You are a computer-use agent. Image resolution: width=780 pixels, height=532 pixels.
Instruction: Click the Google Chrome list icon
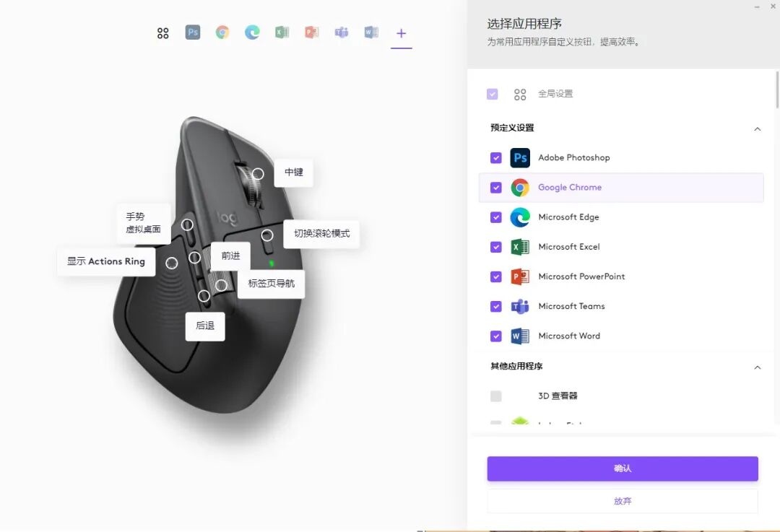[520, 188]
